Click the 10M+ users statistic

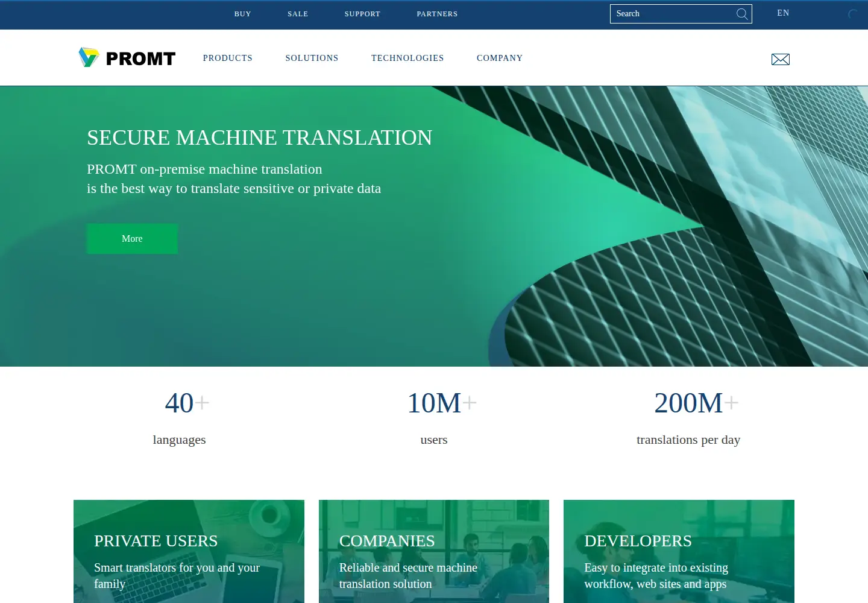(442, 418)
